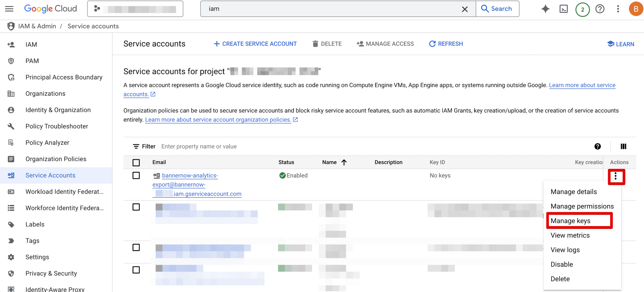The width and height of the screenshot is (644, 292).
Task: Open notifications badge showing 2
Action: pos(582,9)
